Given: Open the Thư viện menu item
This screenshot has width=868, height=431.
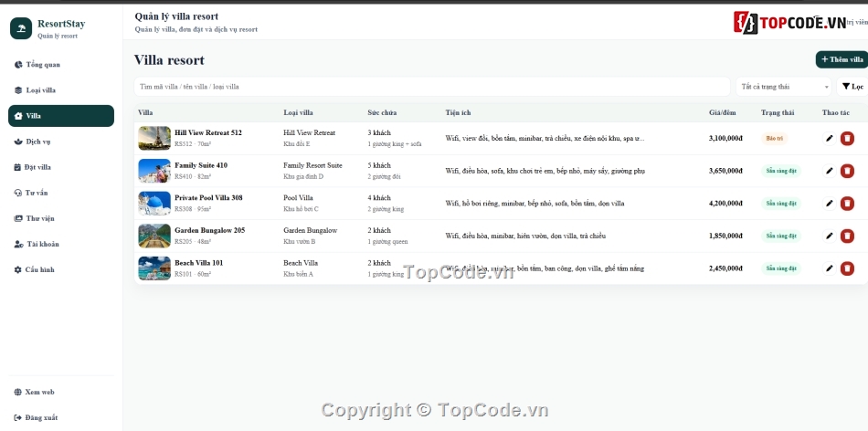Looking at the screenshot, I should (61, 218).
